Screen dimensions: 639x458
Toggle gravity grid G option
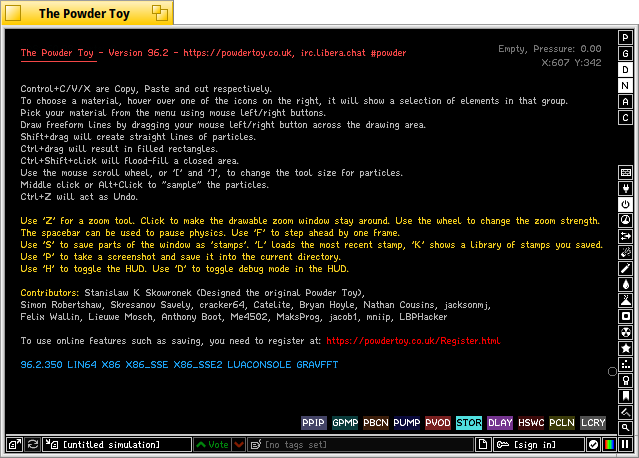click(626, 53)
